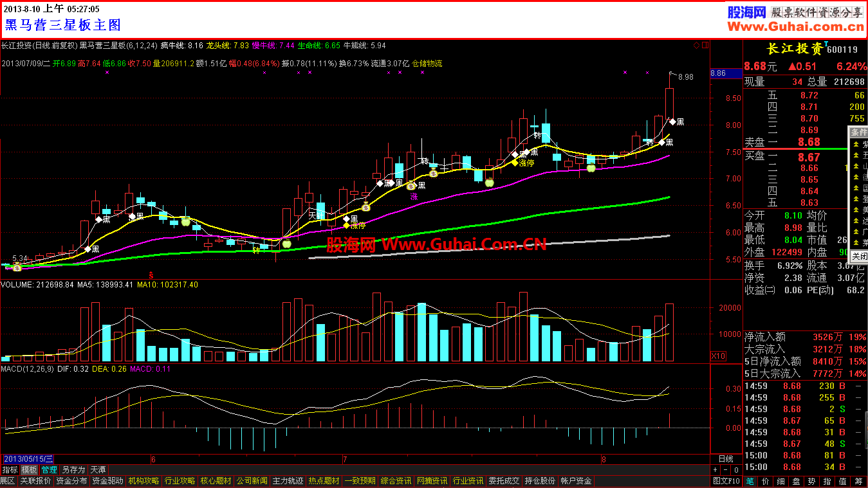Select the 细 tab in right panel
This screenshot has width=868, height=488.
click(x=780, y=481)
